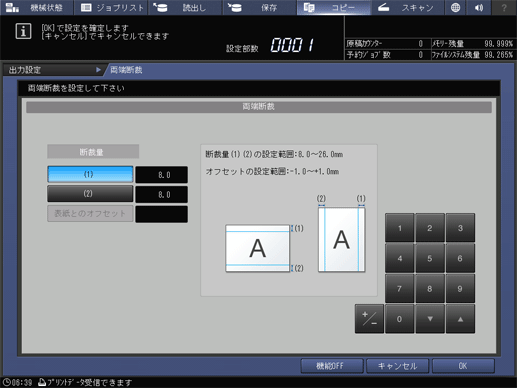
Task: Open the 保存 store tab
Action: pos(260,7)
